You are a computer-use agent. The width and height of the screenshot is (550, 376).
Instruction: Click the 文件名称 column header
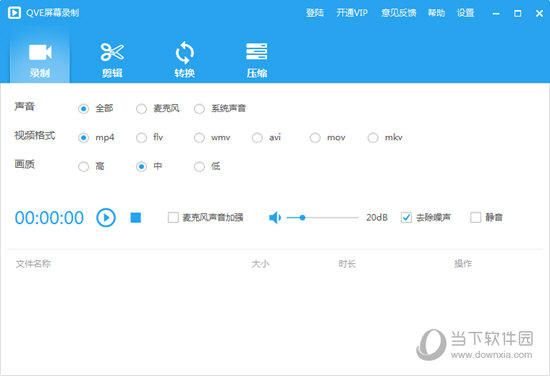pyautogui.click(x=33, y=263)
